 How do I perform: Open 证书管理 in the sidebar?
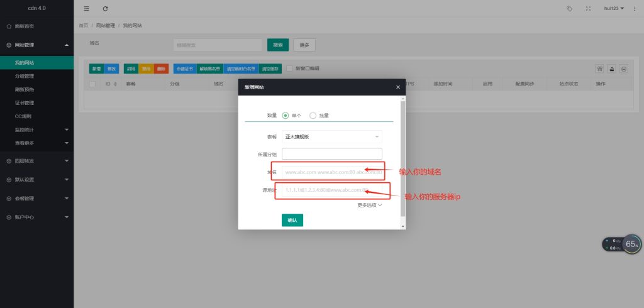pos(24,103)
